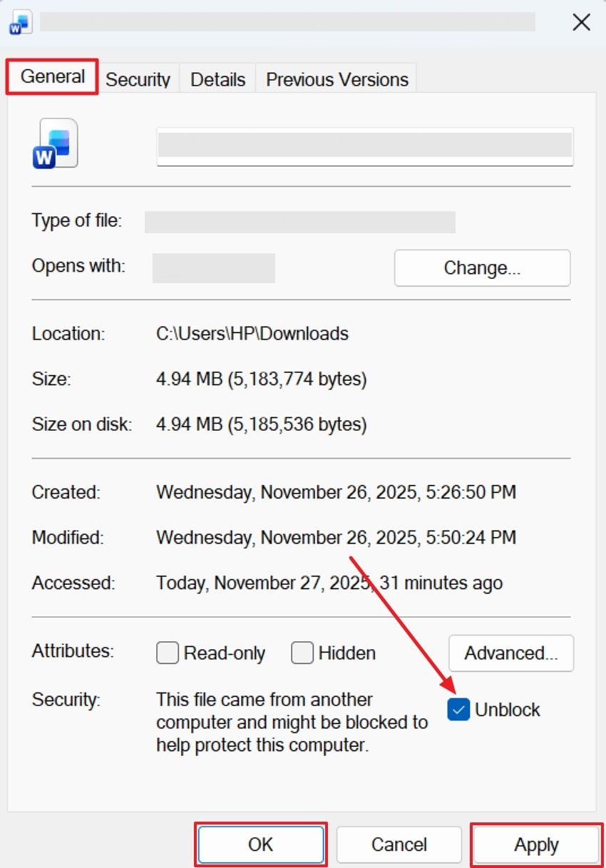
Task: Open the Details tab
Action: tap(217, 80)
